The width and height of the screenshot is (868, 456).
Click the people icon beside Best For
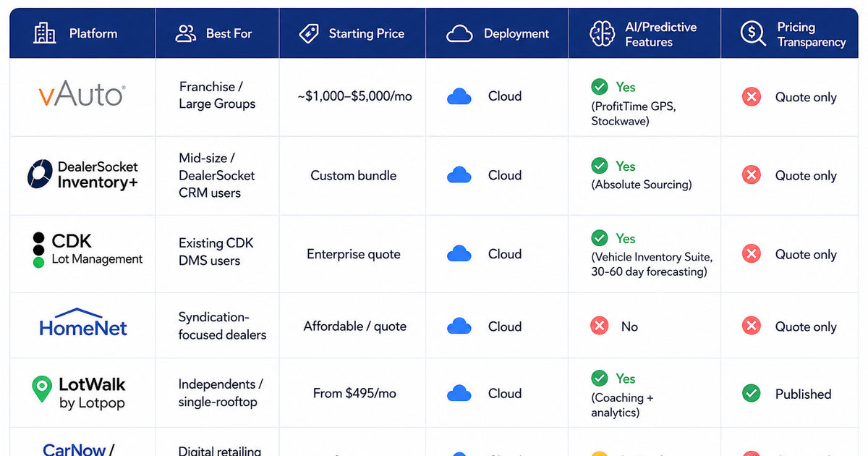click(186, 33)
